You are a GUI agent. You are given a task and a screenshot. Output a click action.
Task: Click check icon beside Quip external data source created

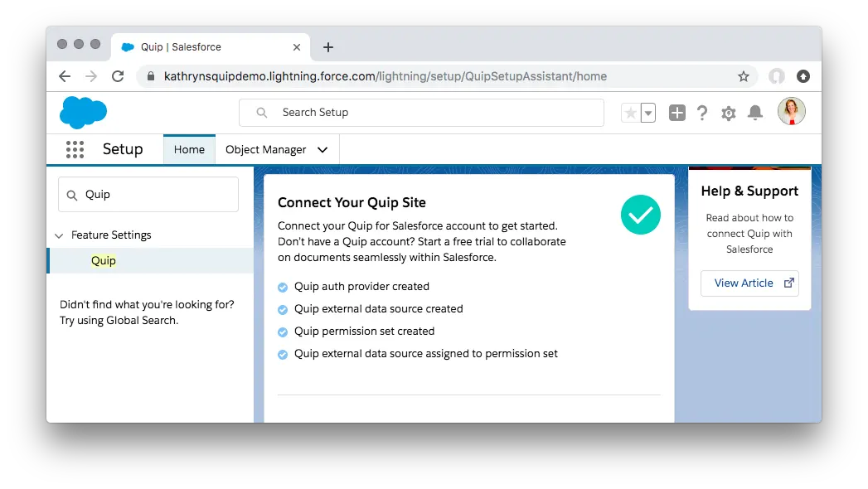coord(283,310)
